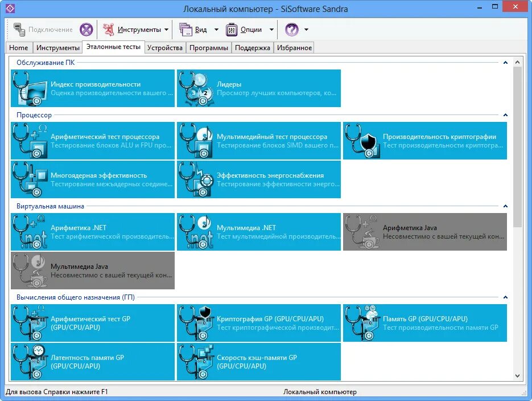Click the Подключение toolbar label

click(x=51, y=30)
